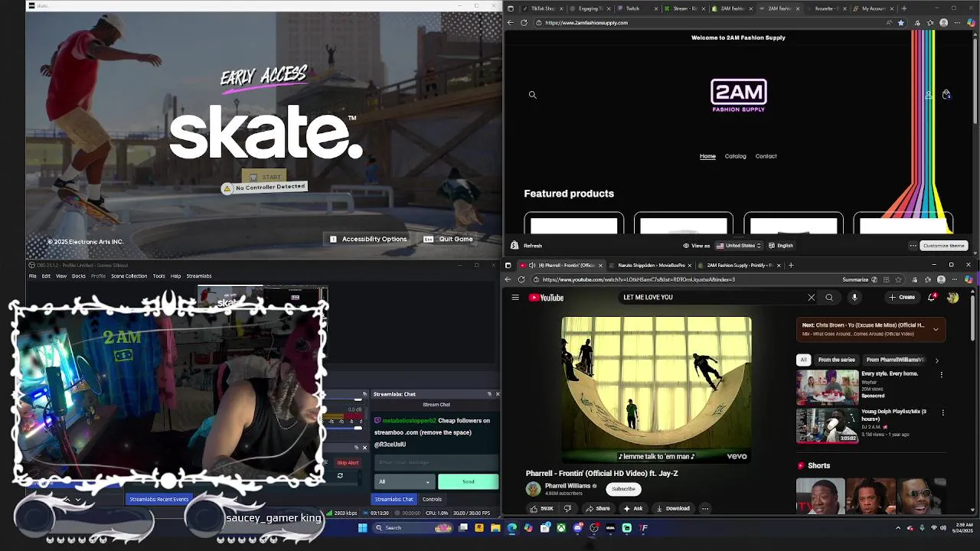Like the Pharrell Frontin' video
980x551 pixels.
[542, 509]
